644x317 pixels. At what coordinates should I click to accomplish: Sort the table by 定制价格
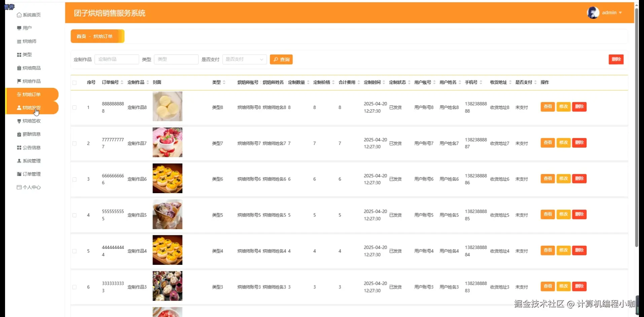tap(333, 82)
